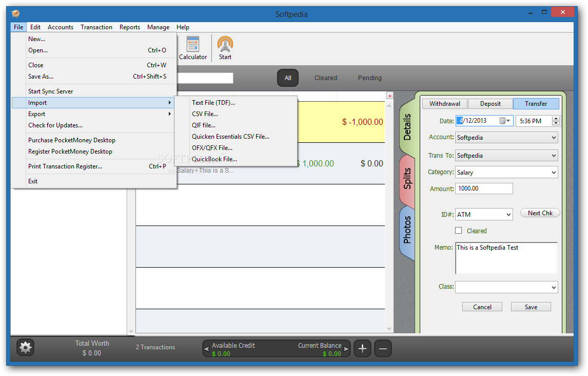Select Print Transaction Register...
The width and height of the screenshot is (588, 376).
tap(93, 166)
